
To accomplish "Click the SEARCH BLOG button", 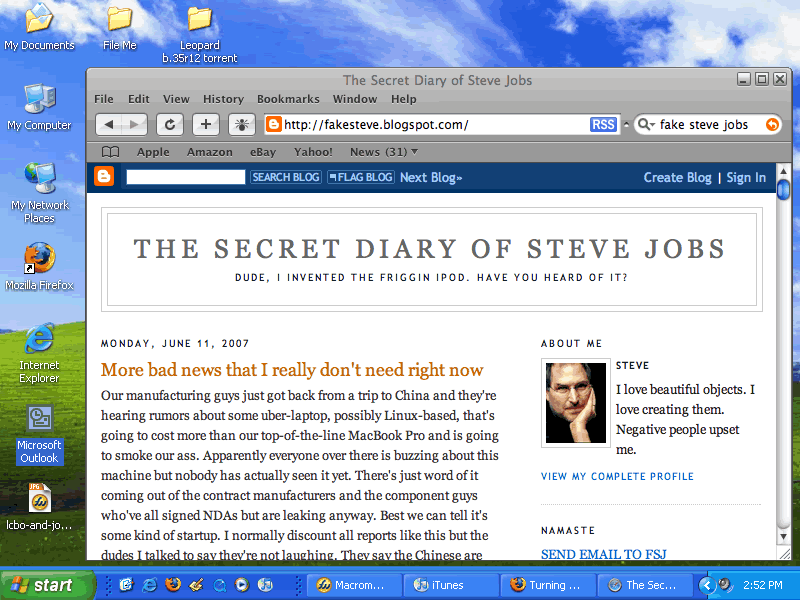I will (286, 177).
